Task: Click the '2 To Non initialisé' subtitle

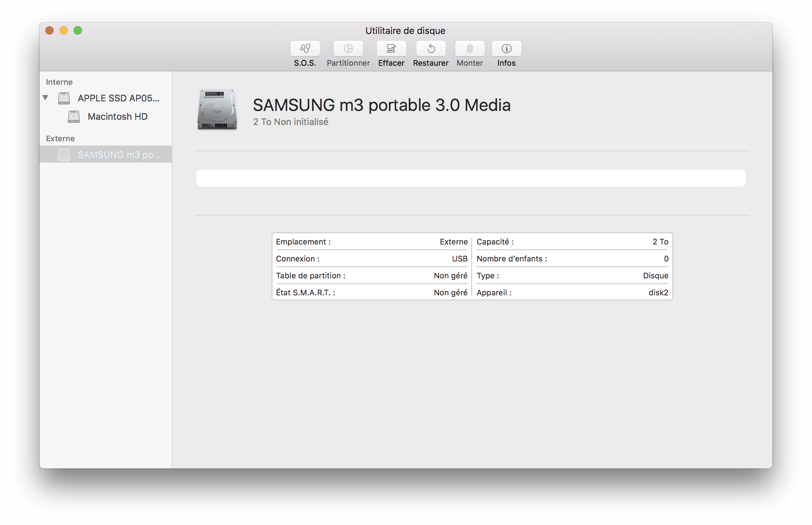Action: [290, 122]
